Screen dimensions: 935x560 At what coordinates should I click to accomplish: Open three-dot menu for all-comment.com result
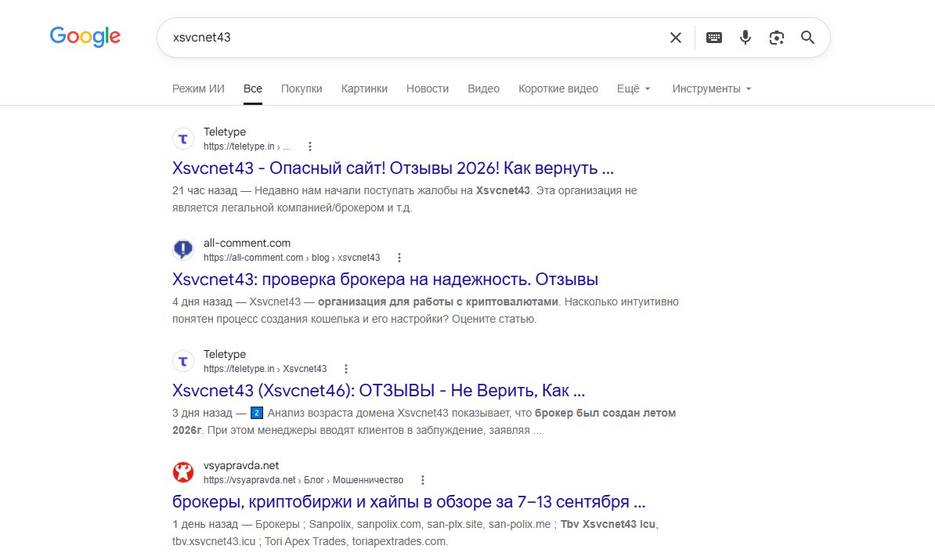(399, 258)
